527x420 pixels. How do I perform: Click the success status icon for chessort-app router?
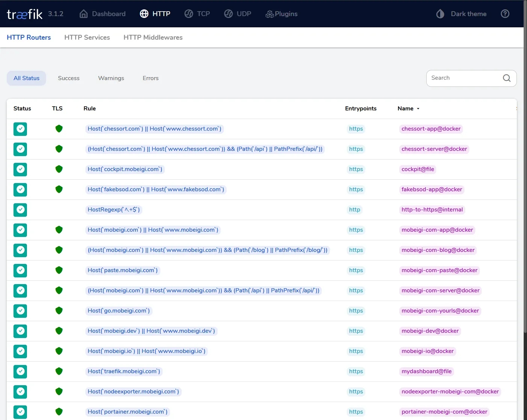coord(20,129)
